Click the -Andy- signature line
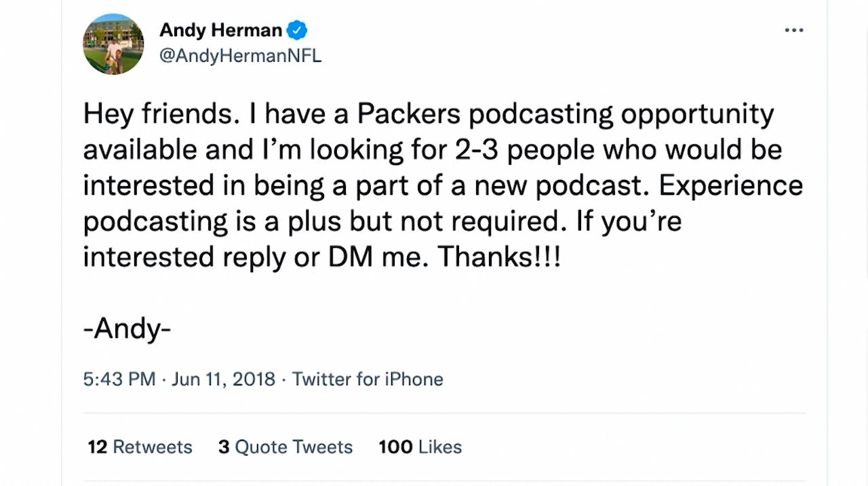This screenshot has width=868, height=486. tap(127, 329)
